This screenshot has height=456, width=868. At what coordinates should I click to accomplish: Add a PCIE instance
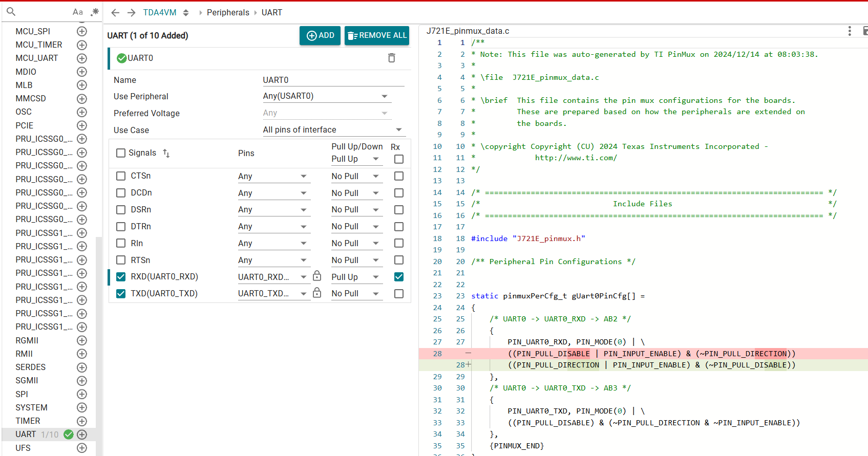point(82,125)
